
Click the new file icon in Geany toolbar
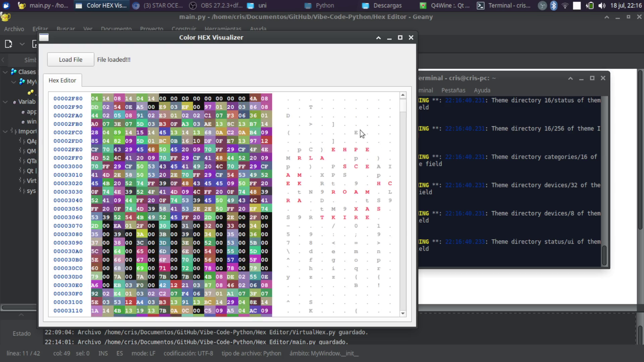(x=8, y=44)
